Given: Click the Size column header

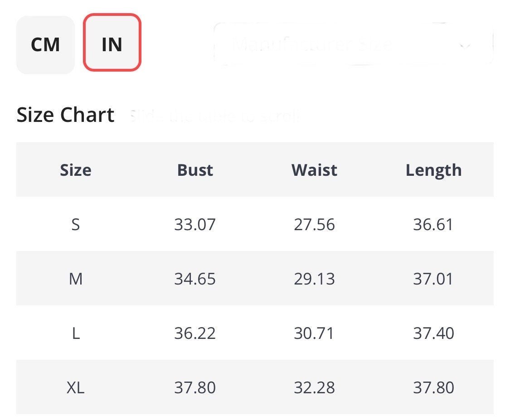Looking at the screenshot, I should click(x=76, y=170).
